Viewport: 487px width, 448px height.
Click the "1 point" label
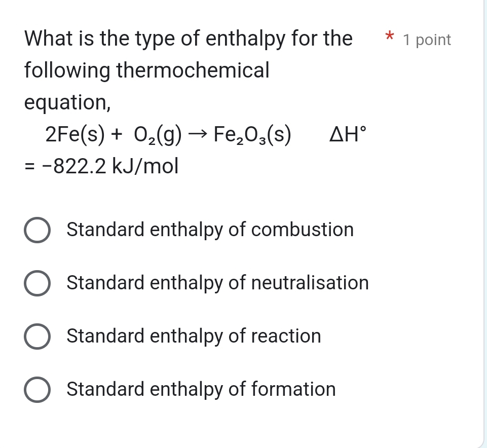pyautogui.click(x=426, y=40)
